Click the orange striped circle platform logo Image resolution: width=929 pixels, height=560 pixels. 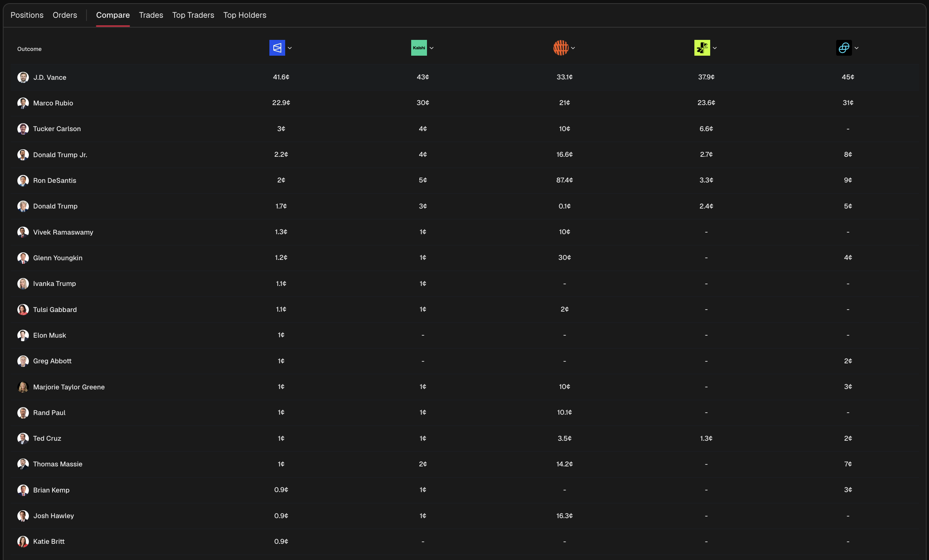pos(561,48)
